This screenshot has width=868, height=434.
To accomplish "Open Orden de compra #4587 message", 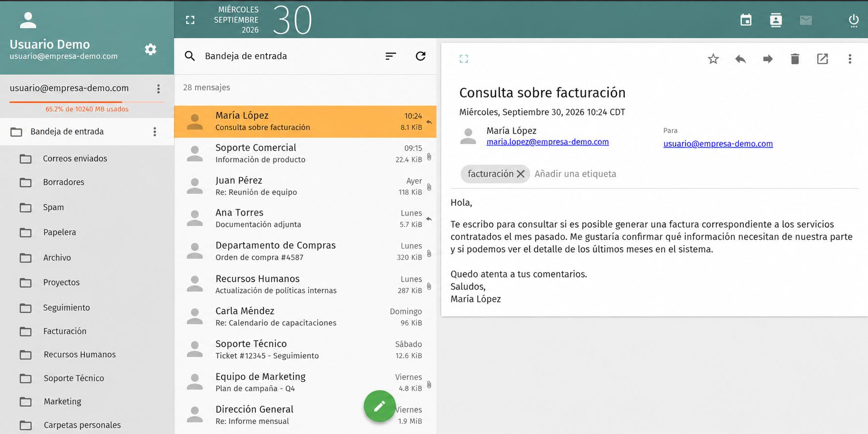I will [305, 251].
